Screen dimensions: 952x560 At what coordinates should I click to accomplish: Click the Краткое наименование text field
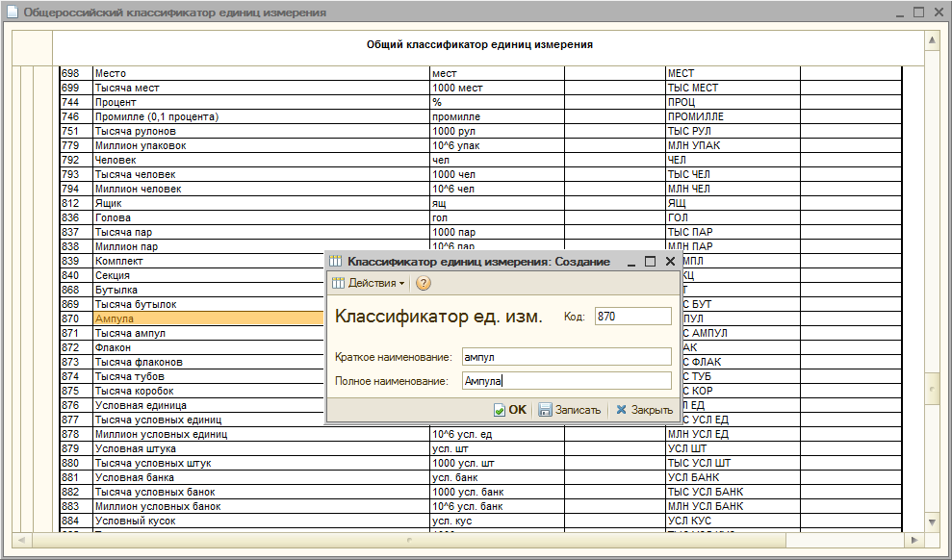566,357
